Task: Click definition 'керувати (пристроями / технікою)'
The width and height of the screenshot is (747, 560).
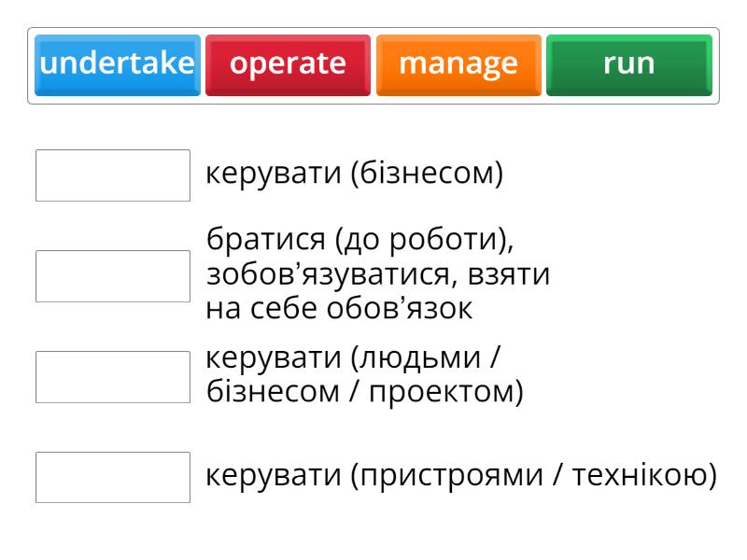Action: click(461, 476)
